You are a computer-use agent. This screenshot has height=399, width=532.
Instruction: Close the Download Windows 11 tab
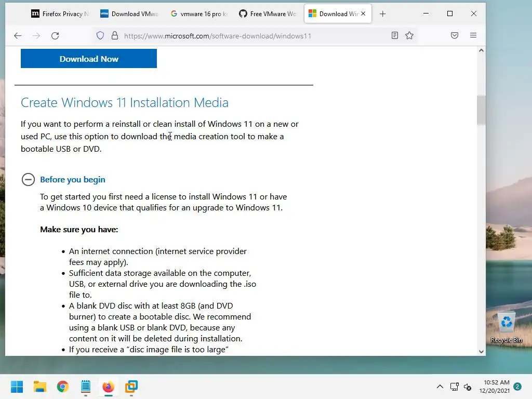[x=363, y=14]
